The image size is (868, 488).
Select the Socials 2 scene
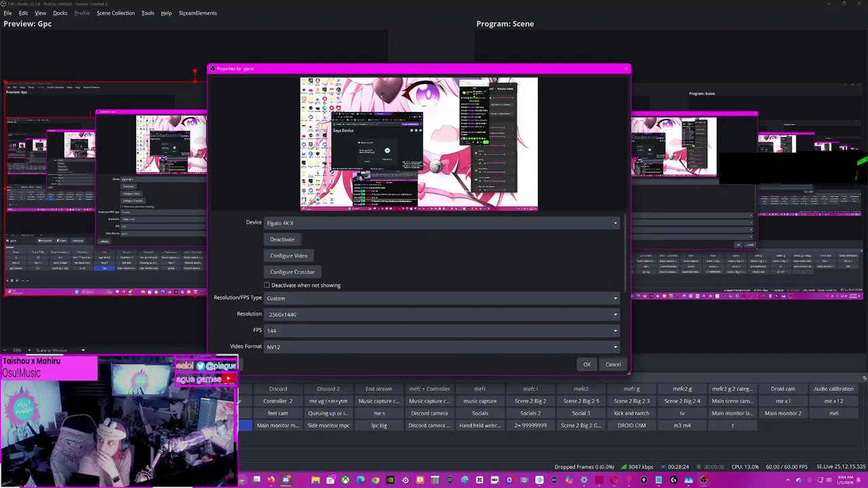(x=530, y=413)
